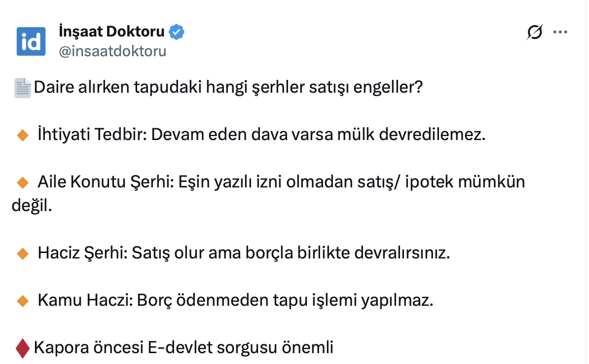Open the three-dot more options menu
589x364 pixels.
(x=560, y=33)
